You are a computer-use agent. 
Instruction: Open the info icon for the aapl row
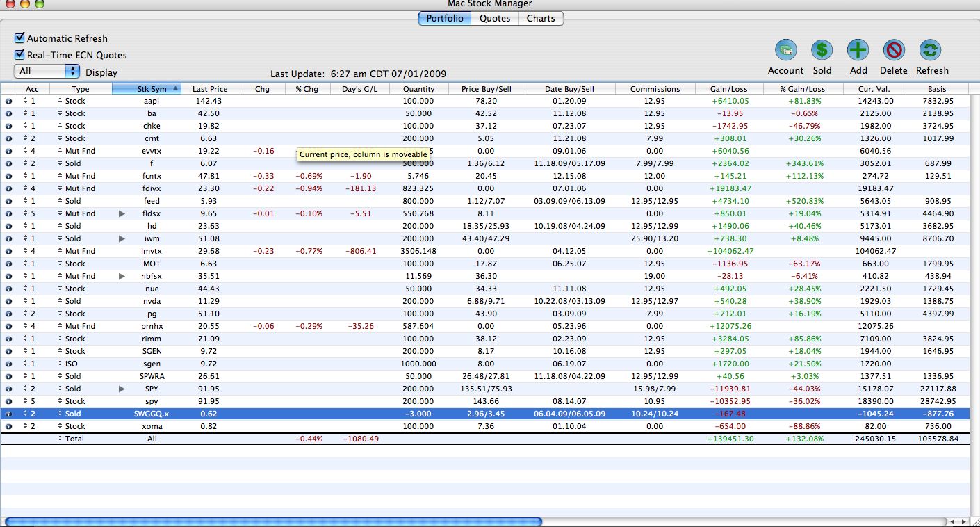7,101
